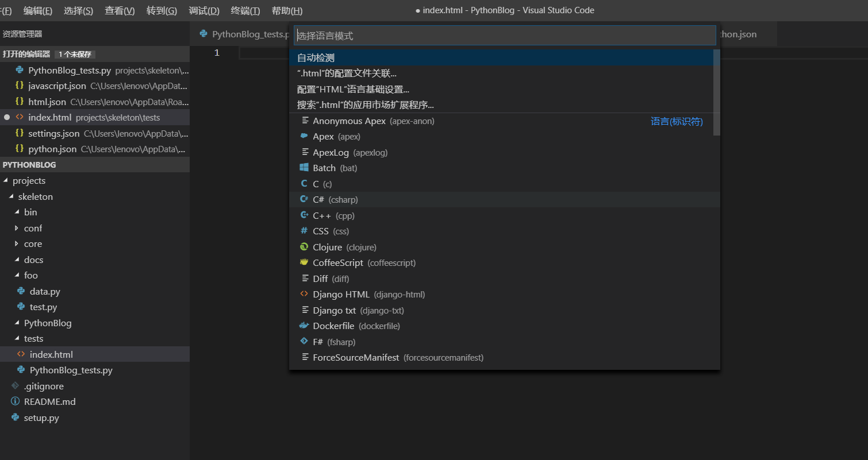Viewport: 868px width, 460px height.
Task: Select ForceSourceManifest language entry
Action: [504, 357]
